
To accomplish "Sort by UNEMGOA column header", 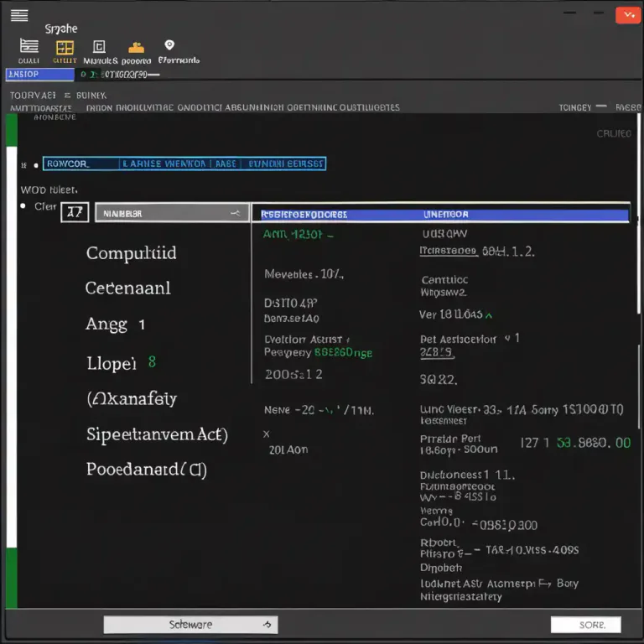I will (445, 215).
